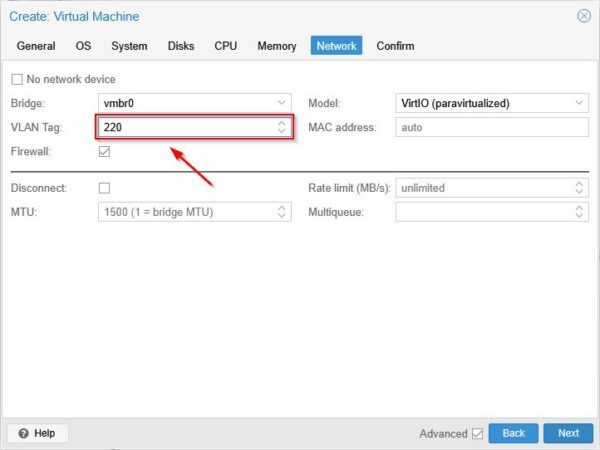Click the Rate limit spinner arrows
Viewport: 600px width, 450px height.
pos(579,188)
